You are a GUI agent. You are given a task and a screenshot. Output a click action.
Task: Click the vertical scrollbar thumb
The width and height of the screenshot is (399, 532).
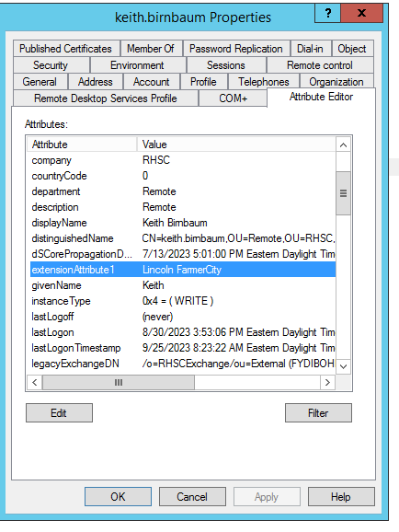[x=343, y=193]
